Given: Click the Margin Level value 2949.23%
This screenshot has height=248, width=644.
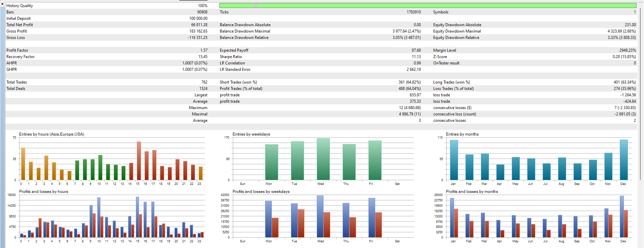Looking at the screenshot, I should coord(628,50).
